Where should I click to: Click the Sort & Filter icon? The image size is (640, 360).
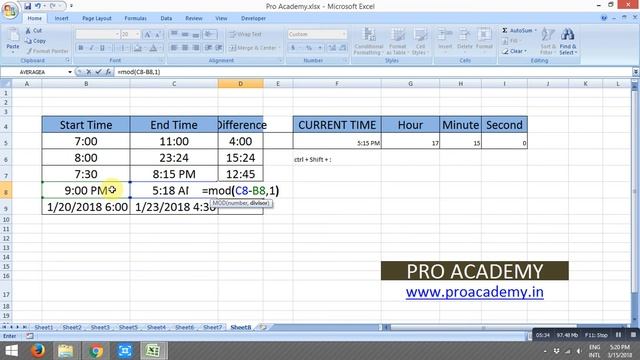point(547,35)
